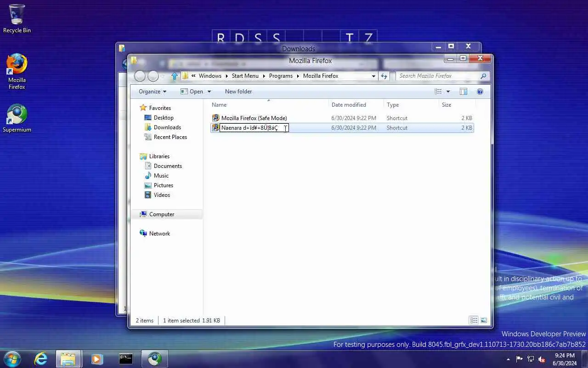Show hidden tray icons arrow
The height and width of the screenshot is (368, 588).
508,359
